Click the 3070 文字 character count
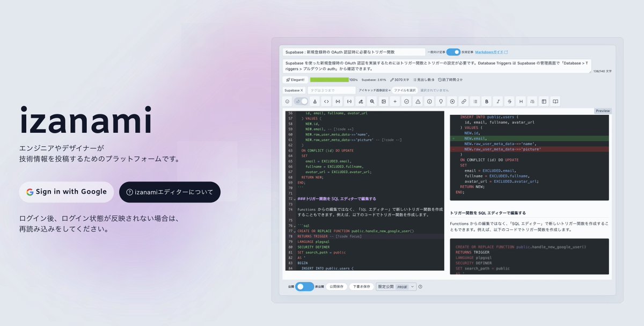 (x=400, y=79)
